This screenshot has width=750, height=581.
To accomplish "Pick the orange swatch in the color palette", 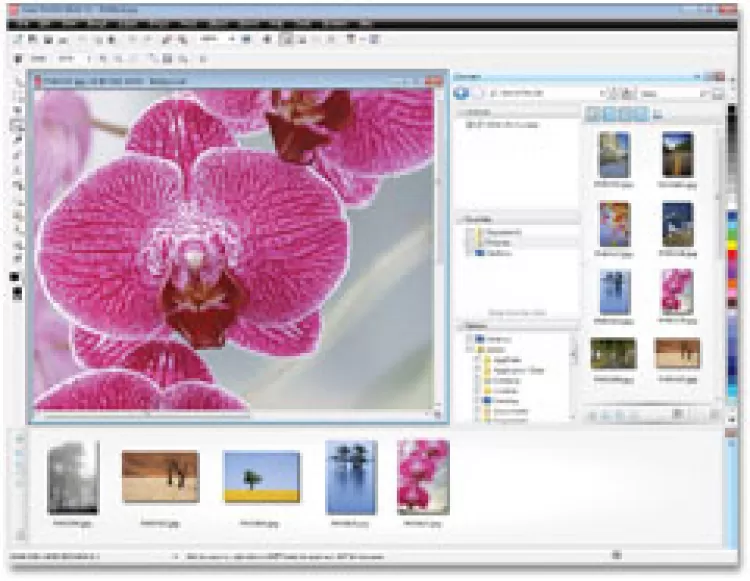I will coord(732,284).
